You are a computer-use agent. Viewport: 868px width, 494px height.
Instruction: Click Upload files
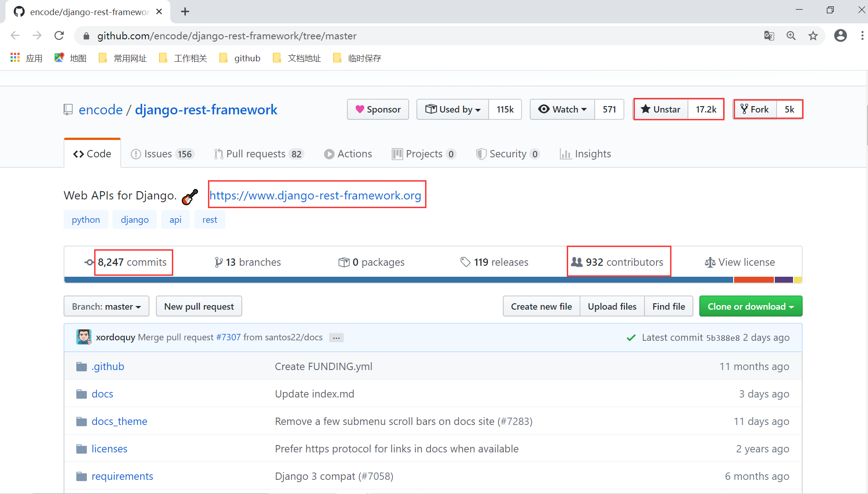(x=612, y=306)
